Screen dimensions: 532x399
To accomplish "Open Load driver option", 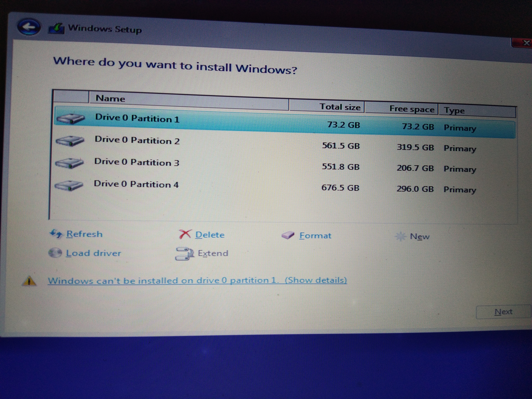I will coord(93,253).
